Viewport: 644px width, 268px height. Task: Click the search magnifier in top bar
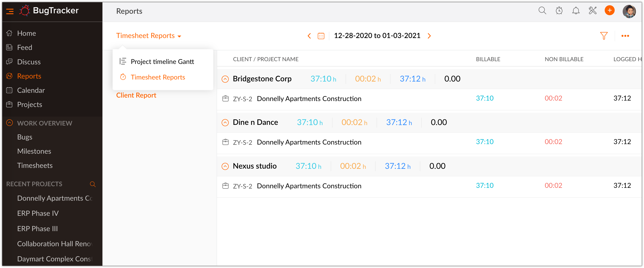click(542, 11)
